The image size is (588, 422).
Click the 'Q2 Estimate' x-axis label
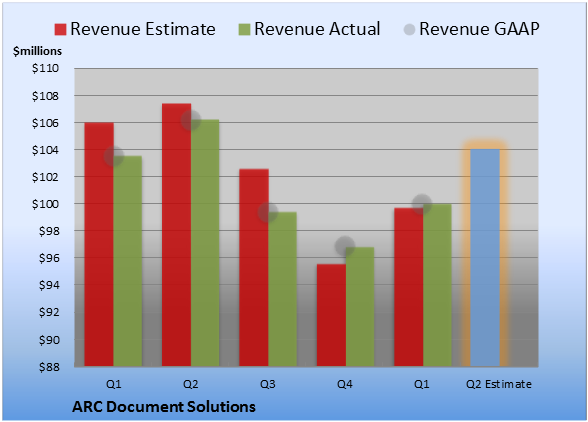point(499,384)
